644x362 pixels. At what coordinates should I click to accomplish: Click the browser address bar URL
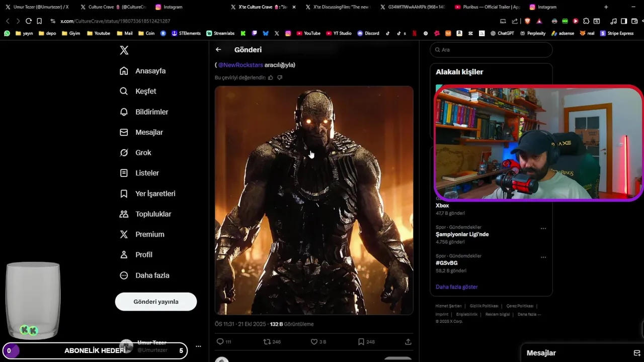(115, 21)
